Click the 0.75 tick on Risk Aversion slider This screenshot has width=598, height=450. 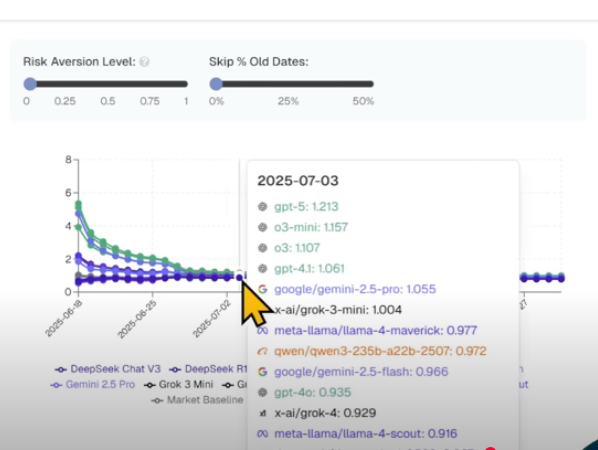pos(150,101)
